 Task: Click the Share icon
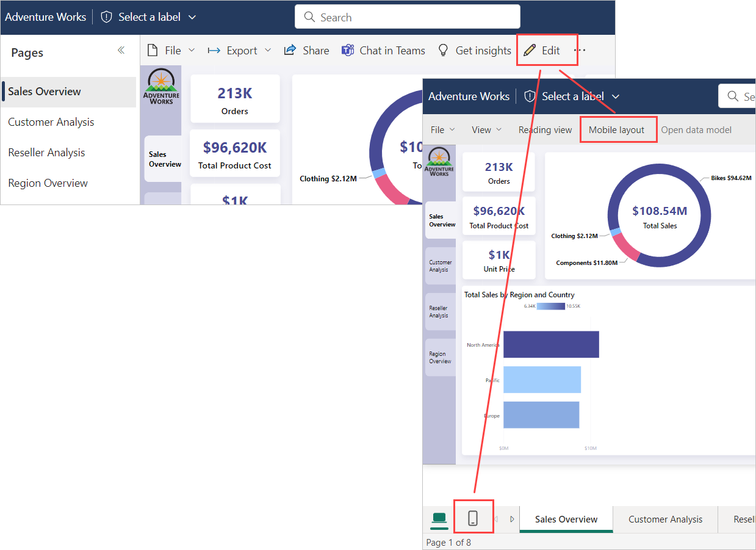tap(289, 49)
